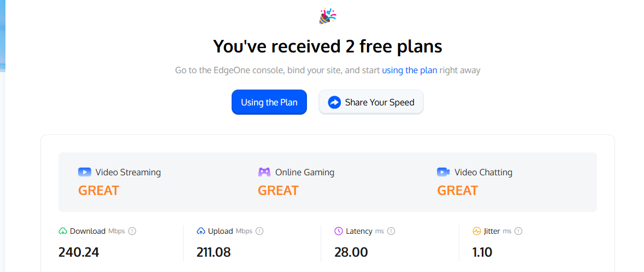Click the Latency clock icon
Screen dimensions: 644x272
[x=339, y=231]
